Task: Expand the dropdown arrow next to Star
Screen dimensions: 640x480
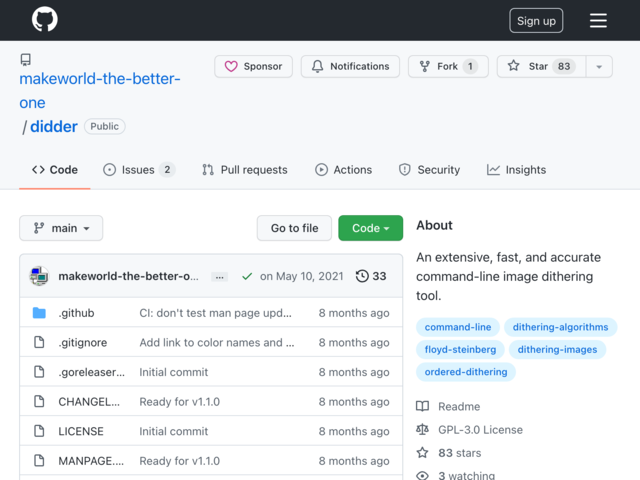Action: pyautogui.click(x=599, y=67)
